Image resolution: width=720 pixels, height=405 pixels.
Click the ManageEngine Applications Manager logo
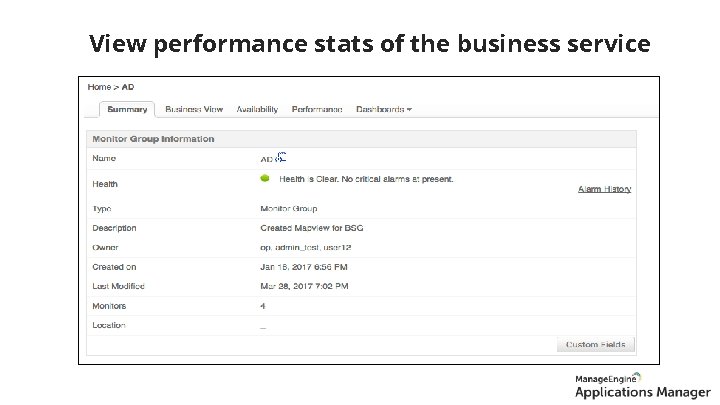(x=641, y=385)
